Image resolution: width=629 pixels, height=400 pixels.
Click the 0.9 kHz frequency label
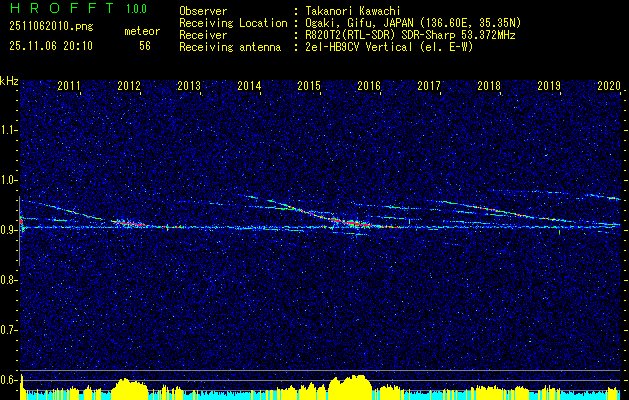pos(9,230)
